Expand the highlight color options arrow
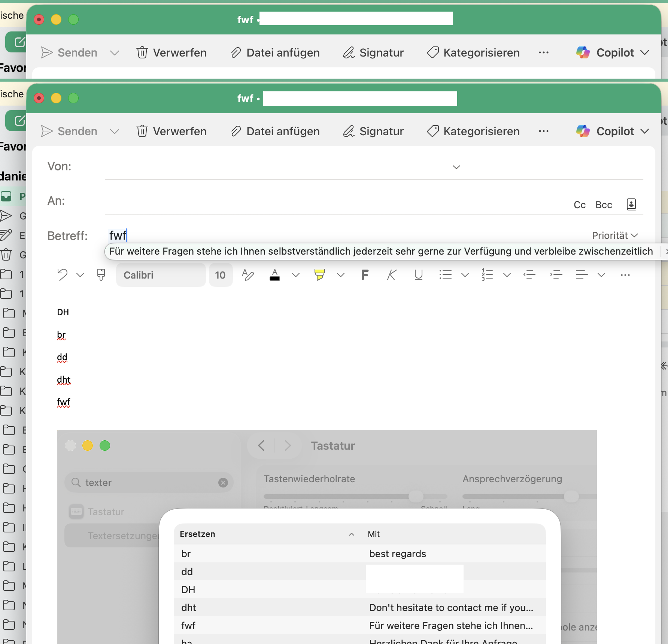The height and width of the screenshot is (644, 668). pyautogui.click(x=341, y=275)
